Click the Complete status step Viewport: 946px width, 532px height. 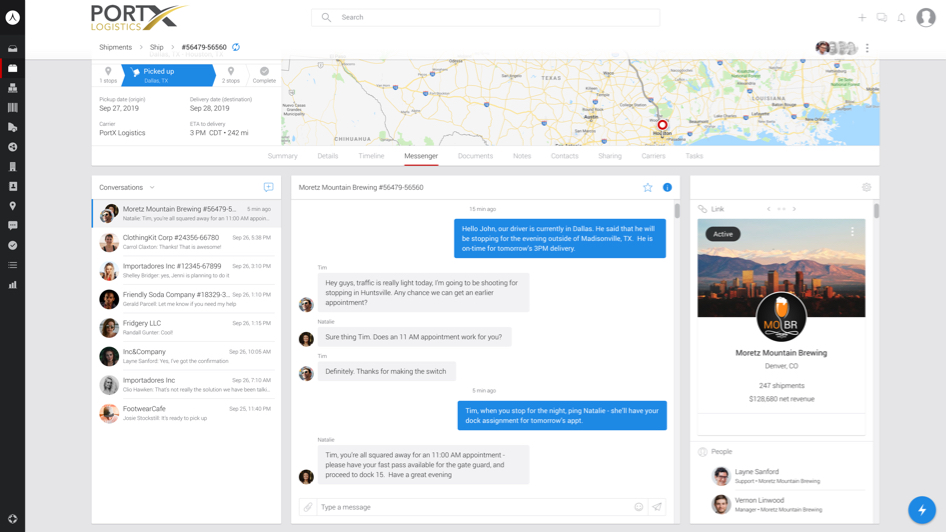point(264,75)
